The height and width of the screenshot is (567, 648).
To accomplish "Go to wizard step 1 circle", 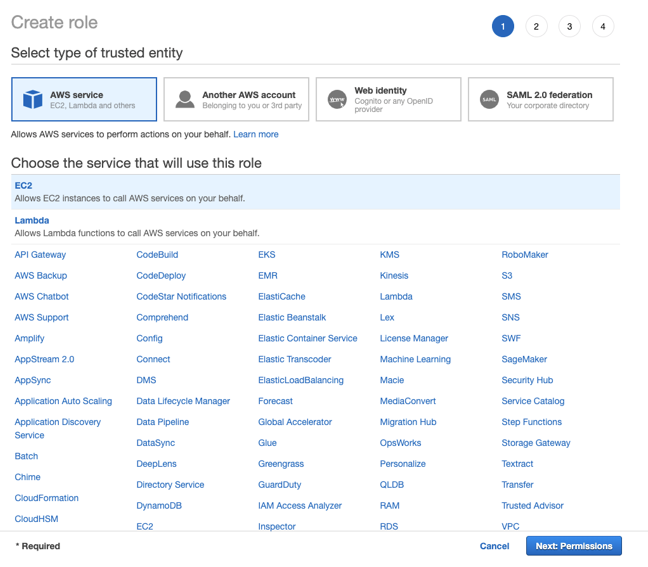I will pos(503,26).
